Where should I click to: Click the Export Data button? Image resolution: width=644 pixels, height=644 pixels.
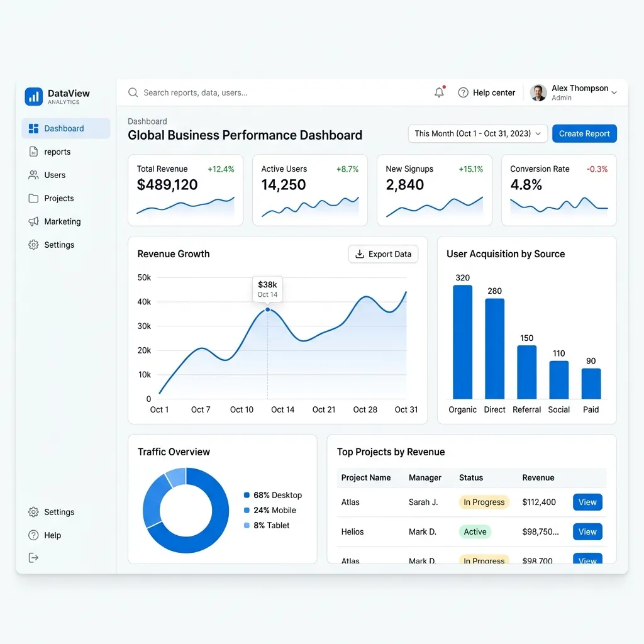383,254
